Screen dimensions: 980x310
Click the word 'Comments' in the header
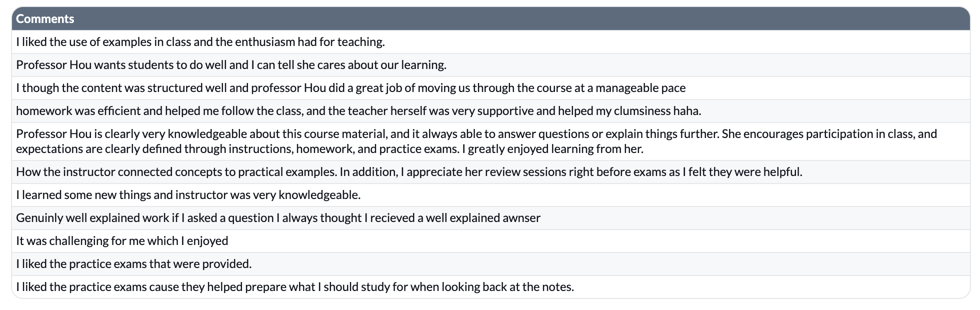(45, 19)
